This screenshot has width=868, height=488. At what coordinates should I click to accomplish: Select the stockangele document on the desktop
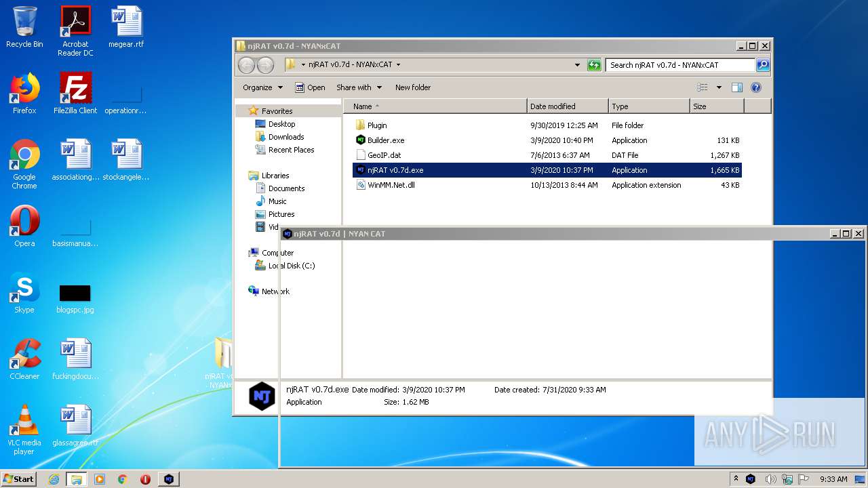click(x=127, y=160)
